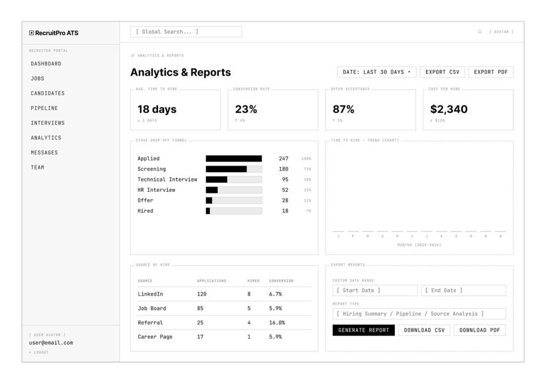Click Download PDF in Export Reports
Image resolution: width=546 pixels, height=392 pixels.
point(479,330)
